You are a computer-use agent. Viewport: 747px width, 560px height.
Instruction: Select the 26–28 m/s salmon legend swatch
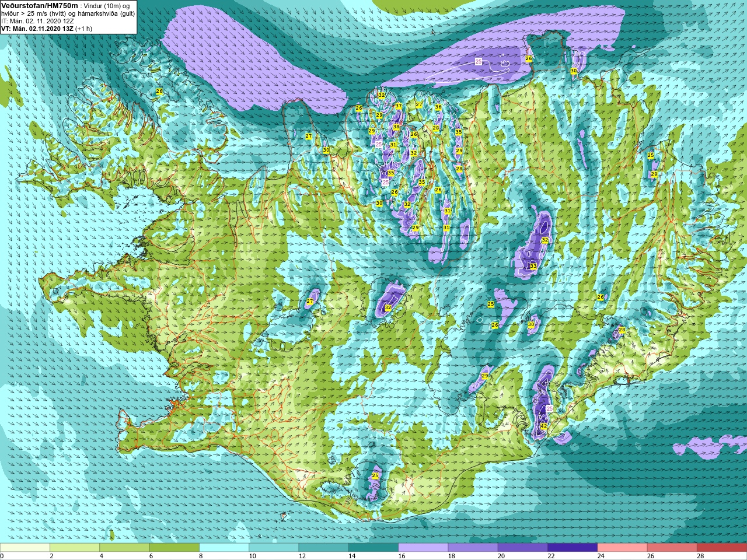tap(672, 547)
